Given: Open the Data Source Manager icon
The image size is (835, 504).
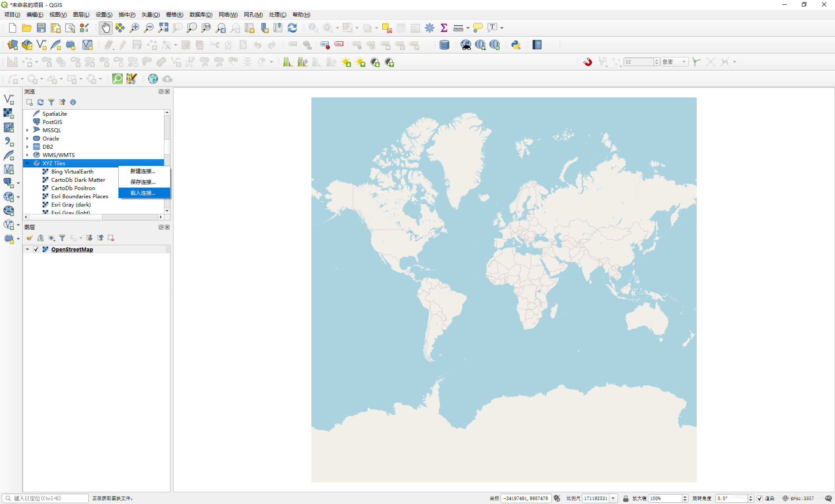Looking at the screenshot, I should (13, 45).
